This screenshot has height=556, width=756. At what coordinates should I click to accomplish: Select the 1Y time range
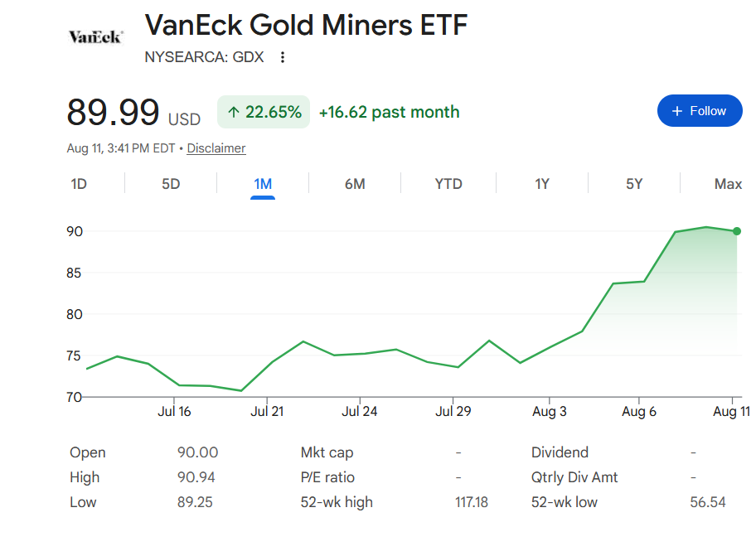tap(542, 184)
